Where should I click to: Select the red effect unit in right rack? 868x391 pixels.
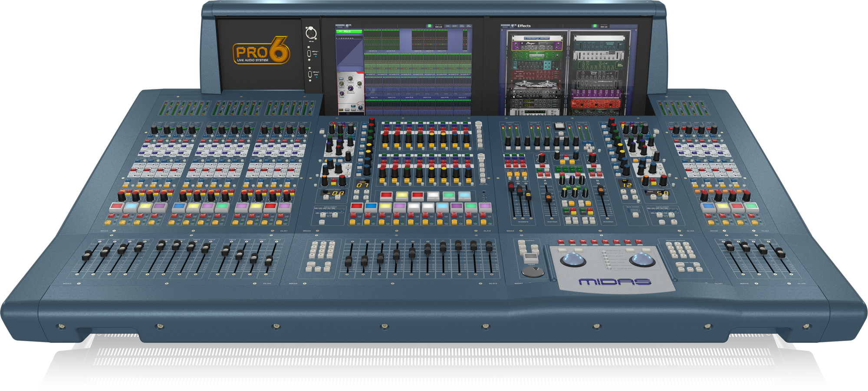pyautogui.click(x=596, y=104)
